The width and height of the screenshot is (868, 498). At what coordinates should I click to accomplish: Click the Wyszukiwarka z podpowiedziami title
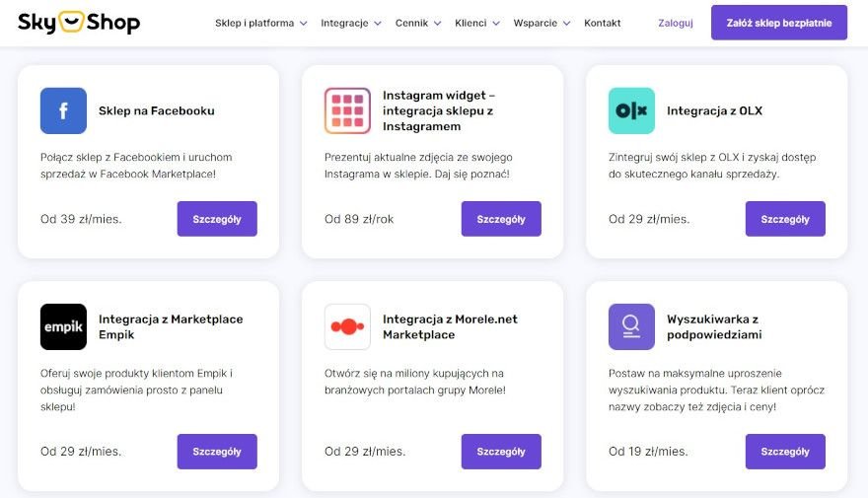coord(714,326)
